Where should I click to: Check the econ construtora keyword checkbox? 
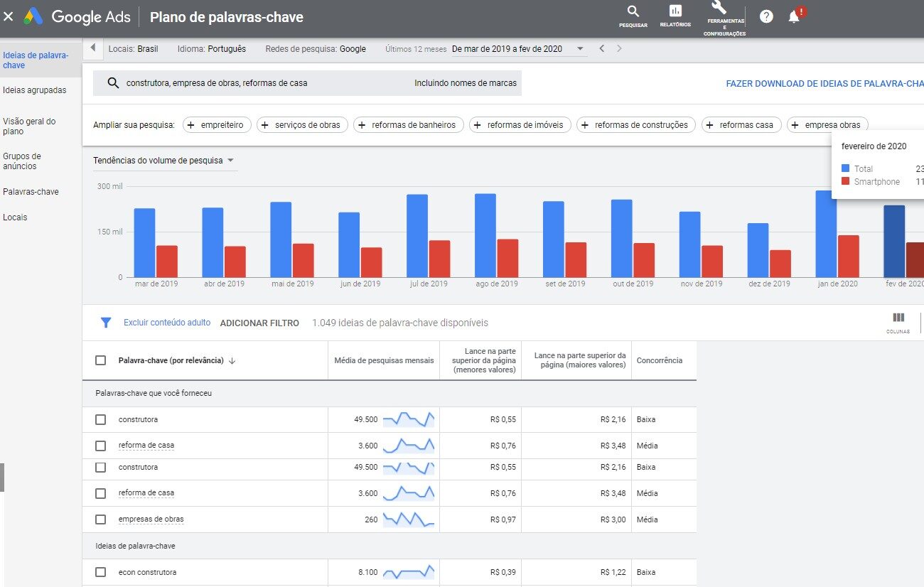[x=100, y=572]
